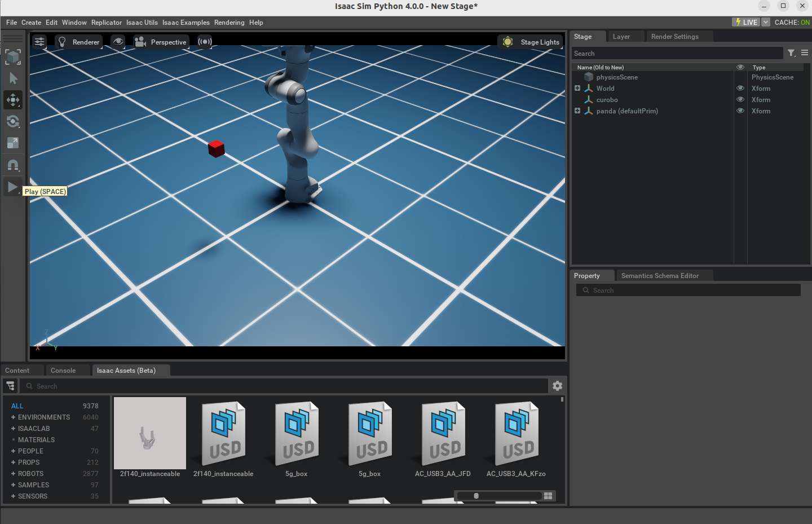Select the 2f140_instanceable gripper thumbnail

tap(150, 433)
